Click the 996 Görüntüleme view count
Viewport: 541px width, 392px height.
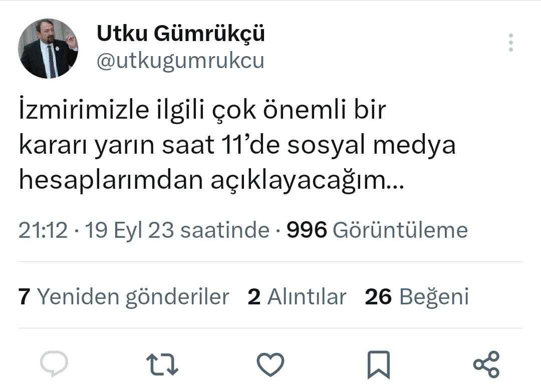(x=377, y=230)
